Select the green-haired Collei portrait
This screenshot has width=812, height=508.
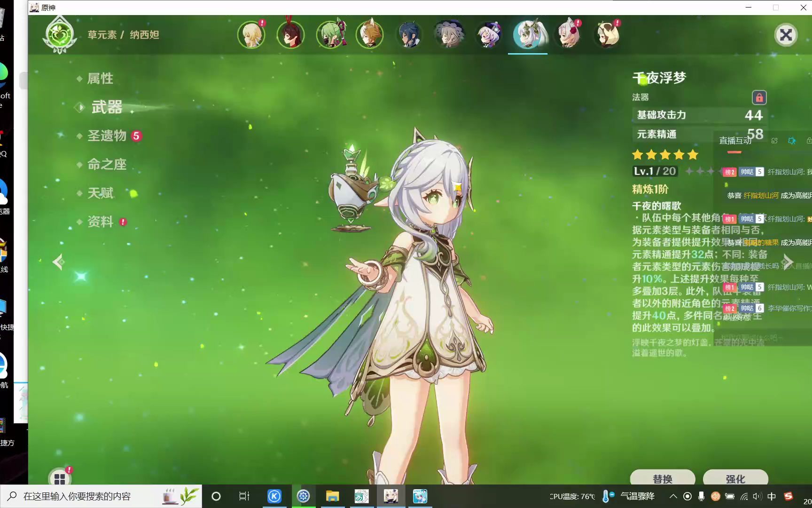[x=330, y=34]
